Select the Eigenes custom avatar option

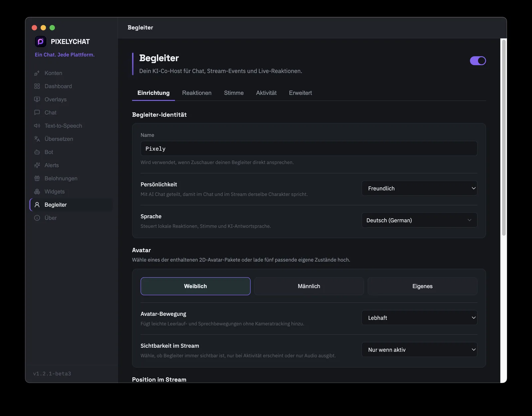point(422,286)
